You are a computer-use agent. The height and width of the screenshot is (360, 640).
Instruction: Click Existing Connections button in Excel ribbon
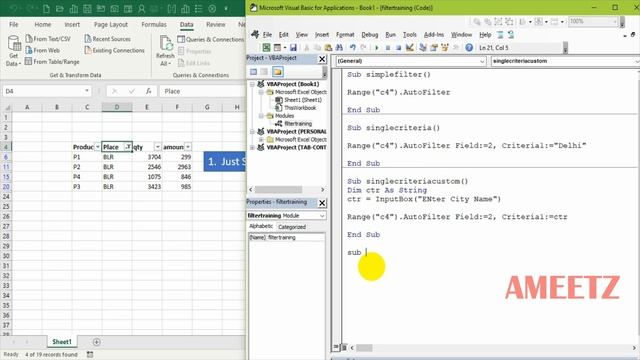coord(114,50)
